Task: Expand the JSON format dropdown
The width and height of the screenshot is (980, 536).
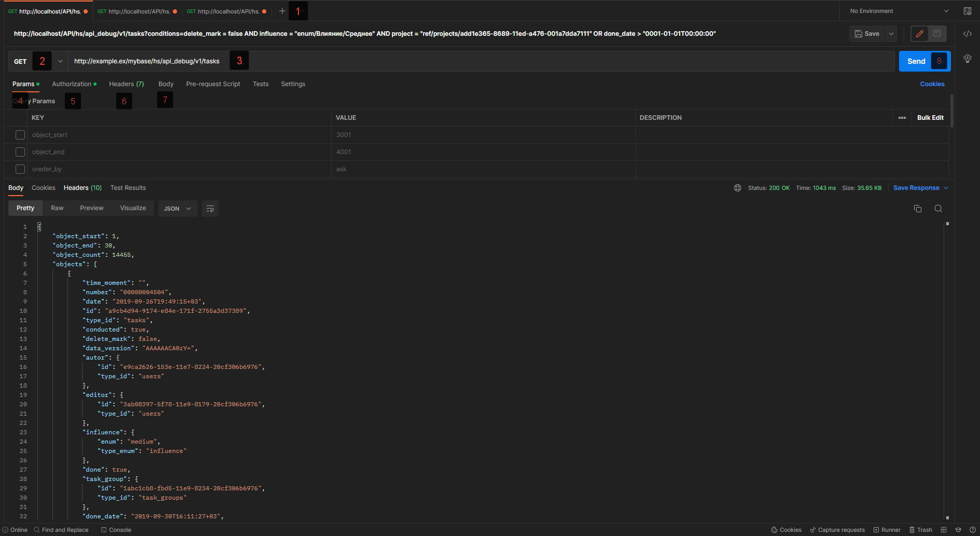Action: pos(178,209)
